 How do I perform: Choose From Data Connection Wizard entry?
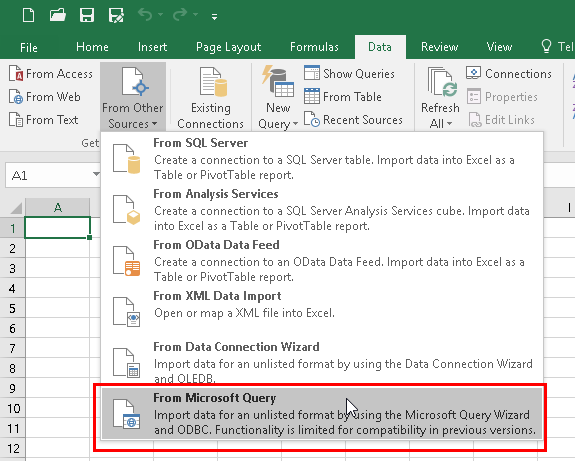(x=322, y=362)
